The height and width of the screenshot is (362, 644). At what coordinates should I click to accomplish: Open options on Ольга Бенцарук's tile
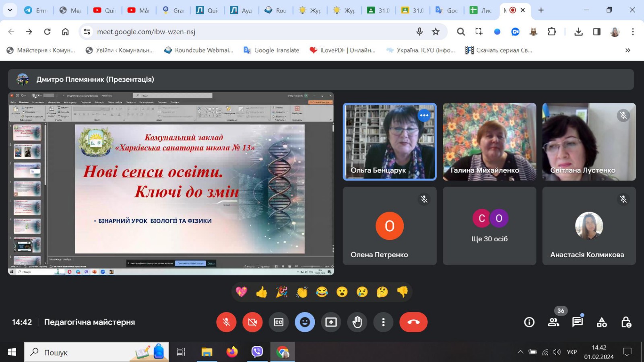coord(424,115)
